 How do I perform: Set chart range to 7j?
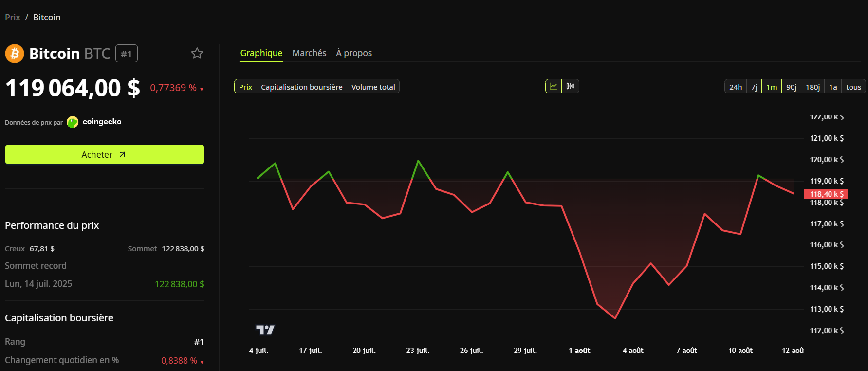pyautogui.click(x=754, y=87)
